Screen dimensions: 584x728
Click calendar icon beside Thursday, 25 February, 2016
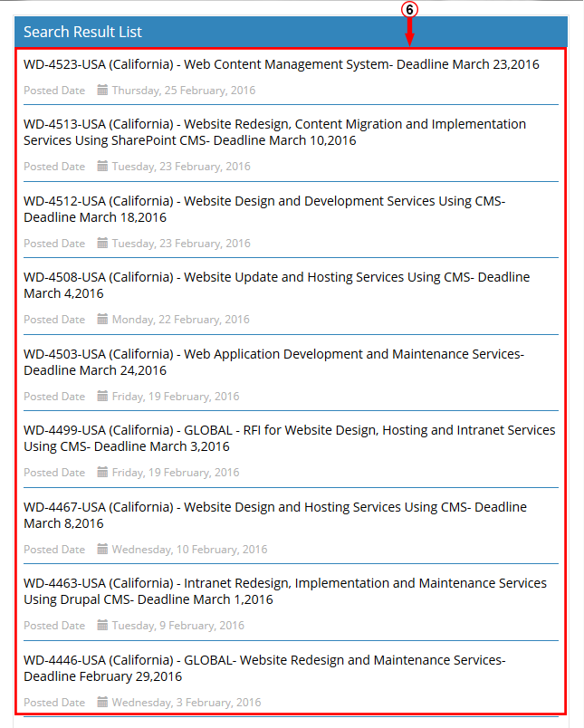(102, 90)
